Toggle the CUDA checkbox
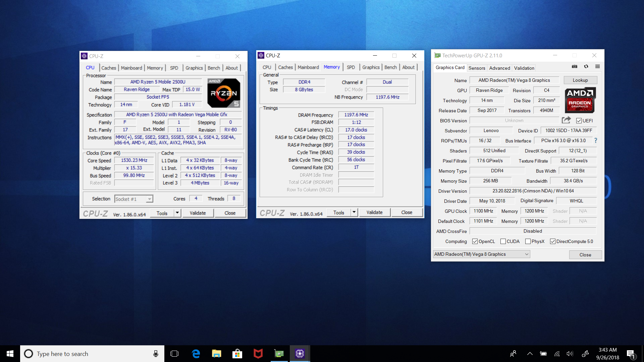The width and height of the screenshot is (644, 362). [503, 241]
